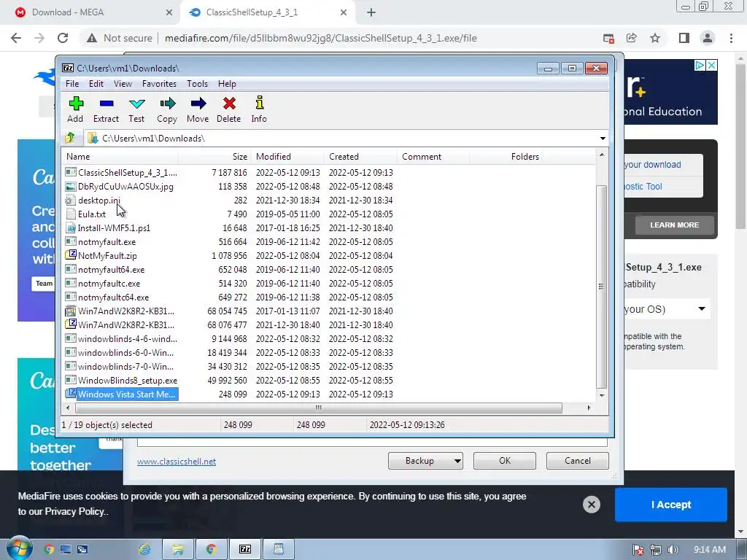Go back in the browser

point(16,38)
